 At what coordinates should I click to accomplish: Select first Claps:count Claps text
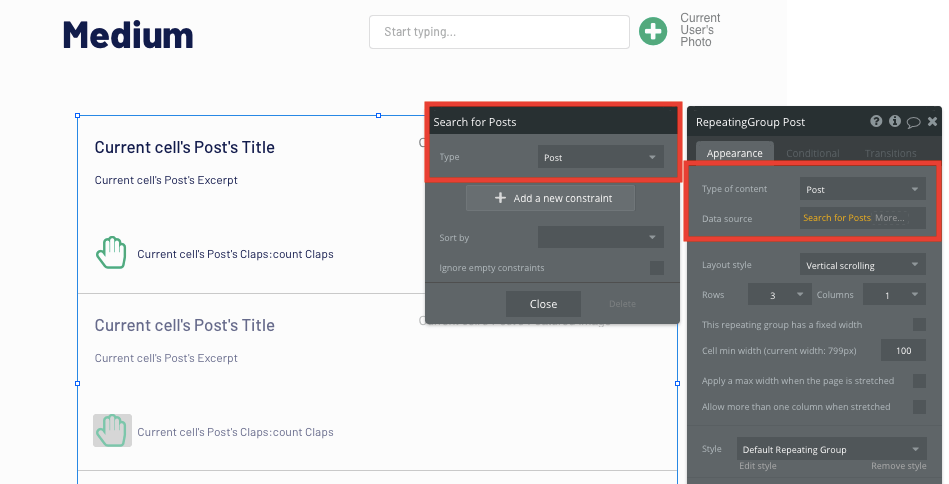[x=235, y=254]
